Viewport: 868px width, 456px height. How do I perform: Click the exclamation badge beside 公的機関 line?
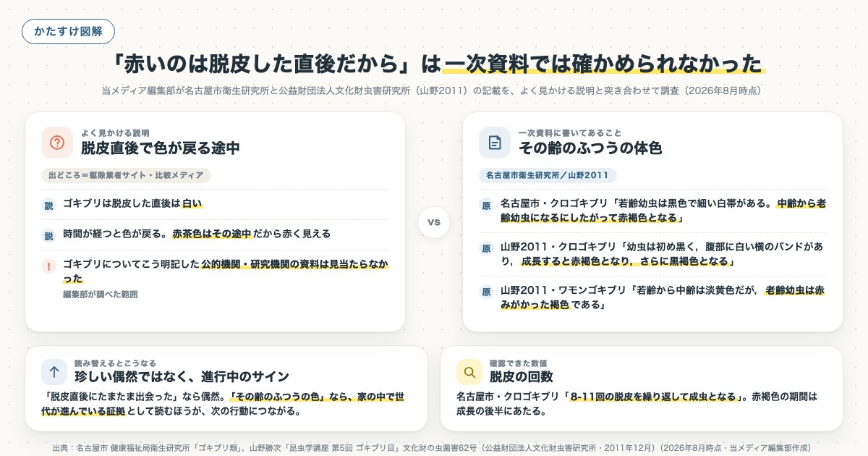48,266
